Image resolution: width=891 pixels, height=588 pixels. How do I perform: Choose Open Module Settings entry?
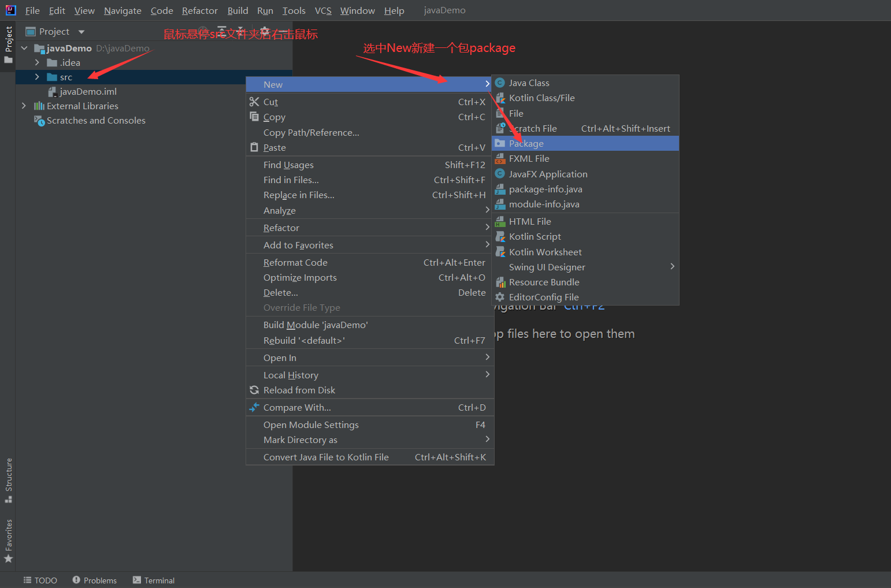[x=370, y=425]
